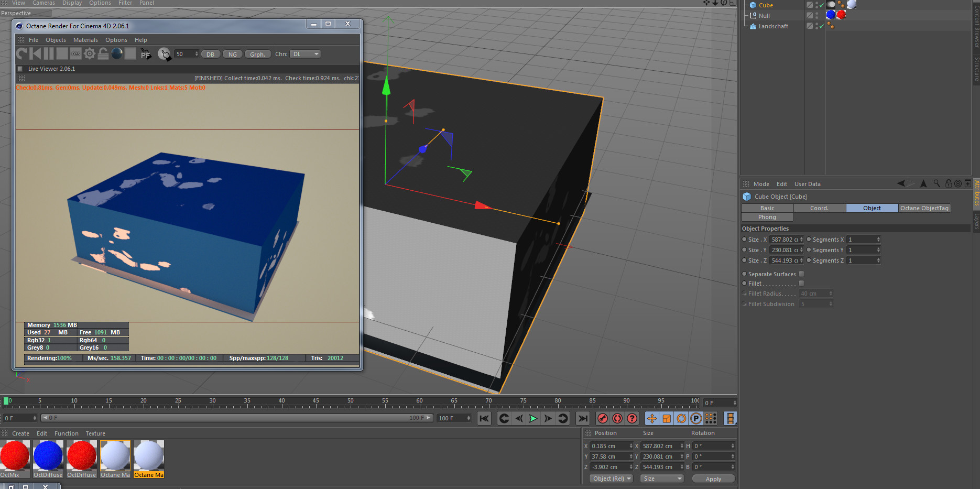Open Material manager Create menu
The image size is (980, 489).
(x=21, y=433)
